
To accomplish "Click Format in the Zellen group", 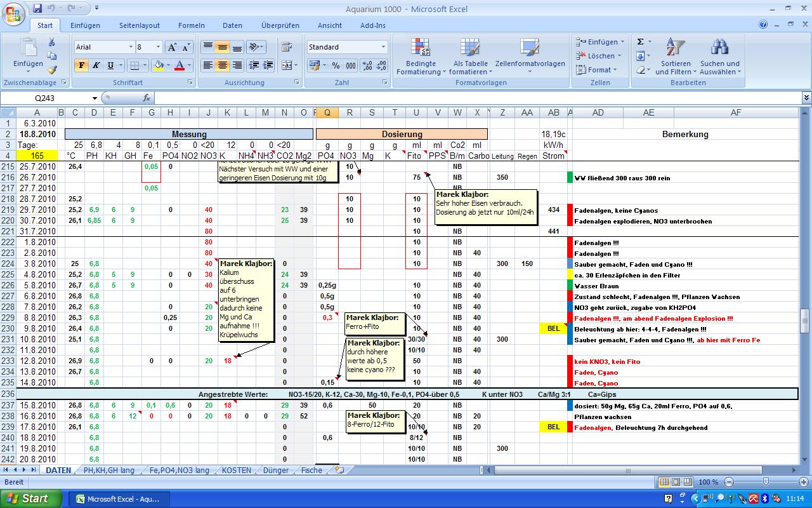I will click(597, 70).
